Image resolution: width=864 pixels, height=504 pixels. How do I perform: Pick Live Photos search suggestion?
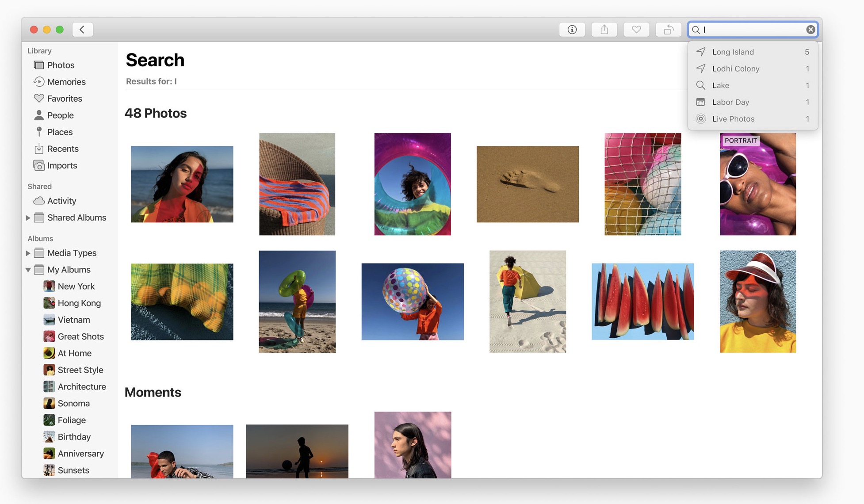click(753, 119)
